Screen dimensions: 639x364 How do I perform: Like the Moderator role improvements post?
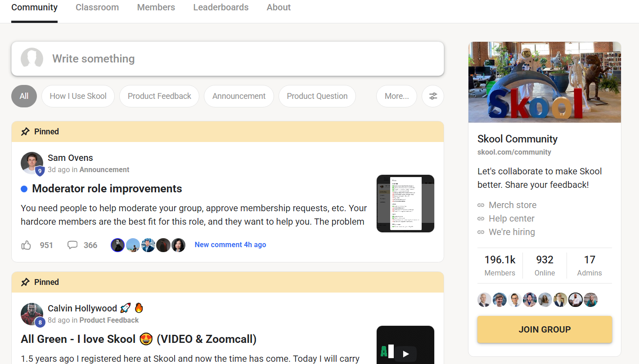(26, 245)
